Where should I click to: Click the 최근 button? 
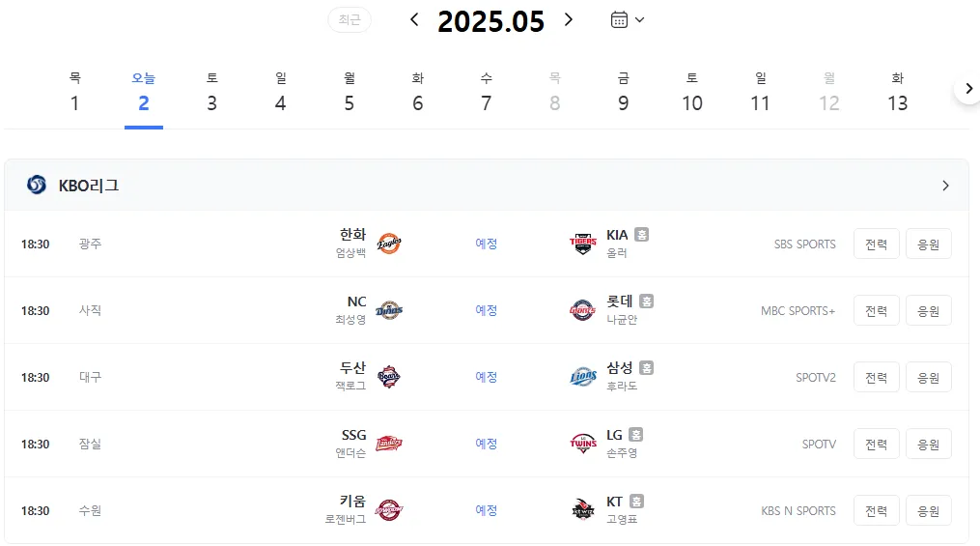350,20
